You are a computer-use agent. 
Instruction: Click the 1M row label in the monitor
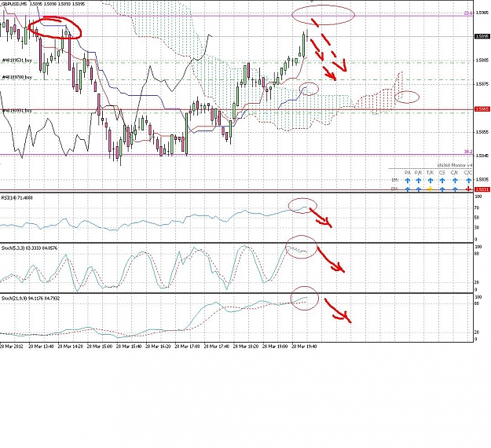[x=394, y=180]
